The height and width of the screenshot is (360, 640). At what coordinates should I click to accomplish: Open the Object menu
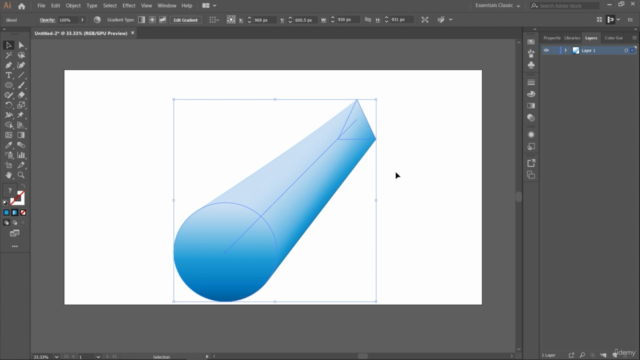coord(73,6)
